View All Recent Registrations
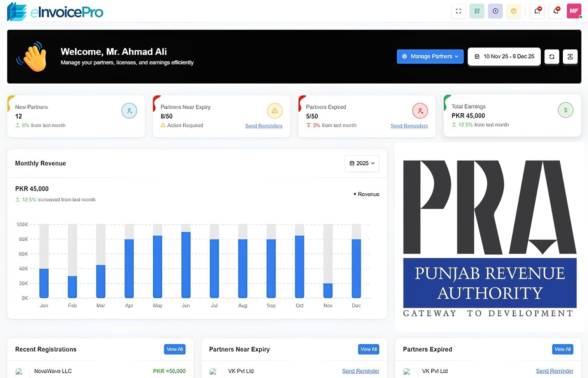 point(175,349)
